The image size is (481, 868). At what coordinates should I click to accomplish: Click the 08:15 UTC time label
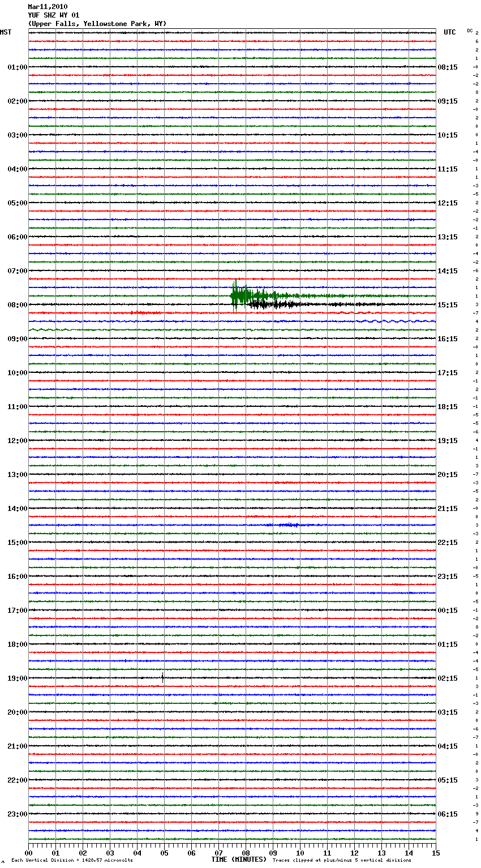click(448, 67)
